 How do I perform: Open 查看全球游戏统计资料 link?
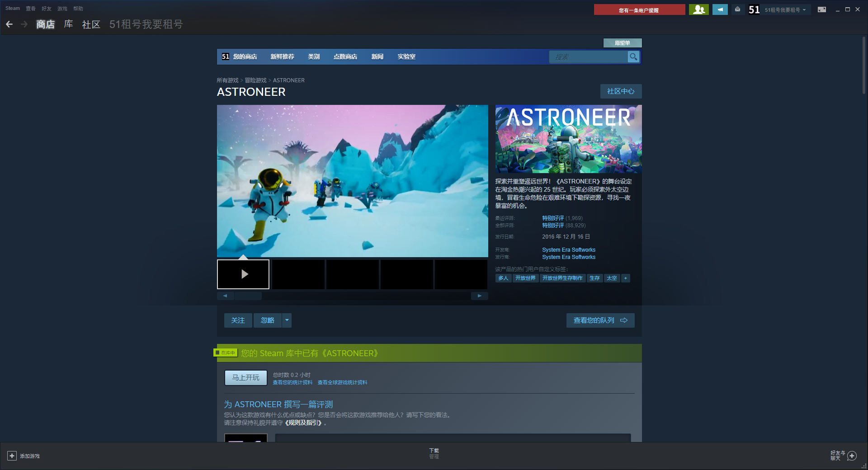pyautogui.click(x=342, y=383)
